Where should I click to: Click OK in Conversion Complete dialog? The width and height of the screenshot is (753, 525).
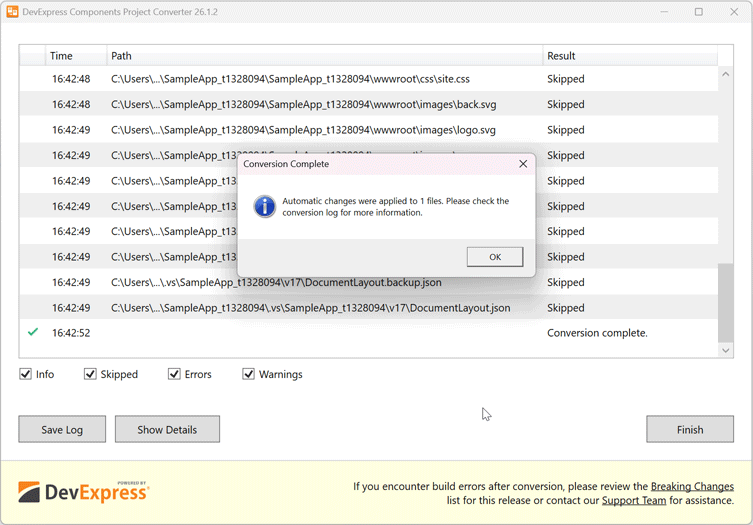pyautogui.click(x=495, y=257)
